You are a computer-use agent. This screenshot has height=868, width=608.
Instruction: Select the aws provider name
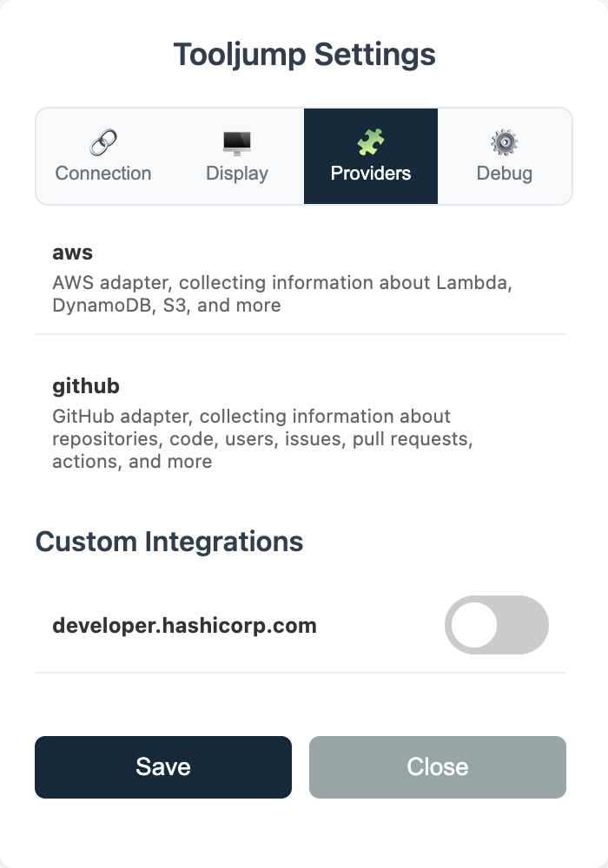[72, 253]
